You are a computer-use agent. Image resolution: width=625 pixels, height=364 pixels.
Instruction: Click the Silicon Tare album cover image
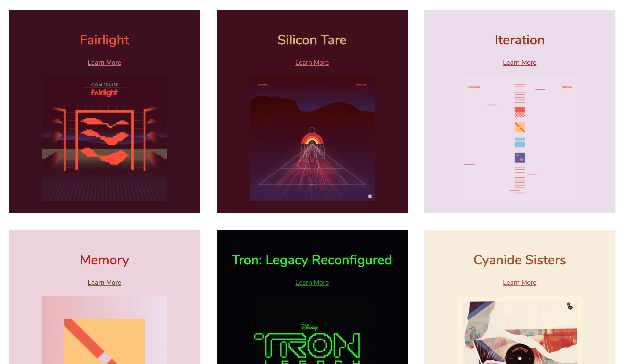click(x=312, y=139)
